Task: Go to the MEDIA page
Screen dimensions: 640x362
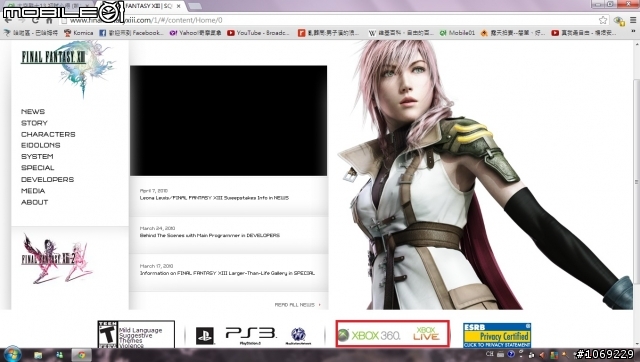Action: [x=33, y=191]
